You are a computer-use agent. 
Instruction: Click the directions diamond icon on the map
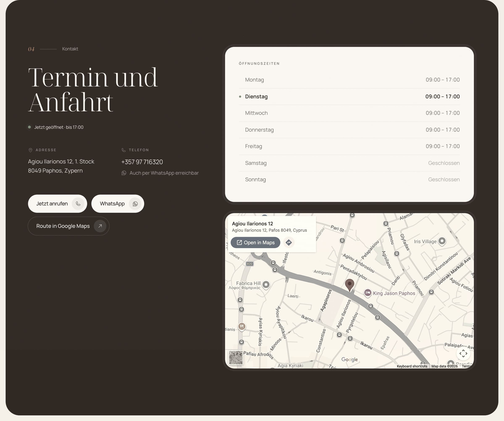coord(289,243)
